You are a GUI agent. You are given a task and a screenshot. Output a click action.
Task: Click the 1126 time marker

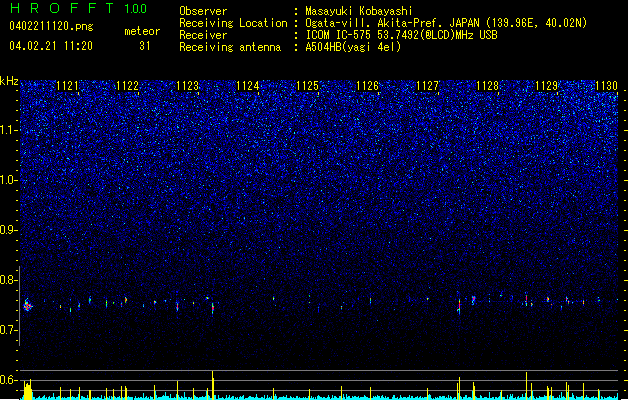click(367, 86)
